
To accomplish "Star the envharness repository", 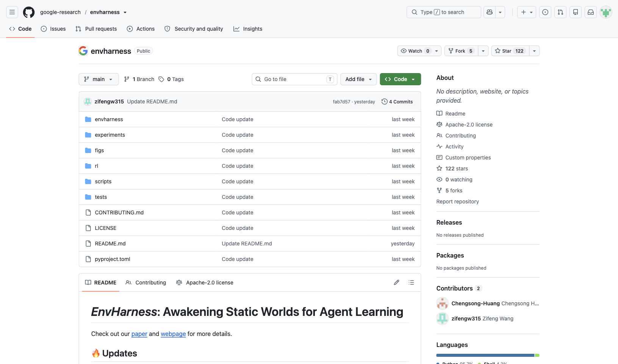I will (510, 51).
